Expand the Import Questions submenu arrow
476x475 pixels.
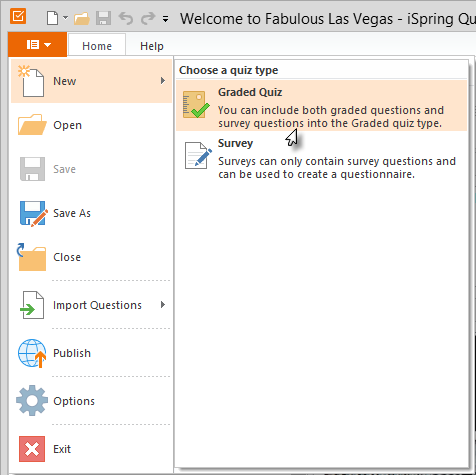click(x=163, y=305)
